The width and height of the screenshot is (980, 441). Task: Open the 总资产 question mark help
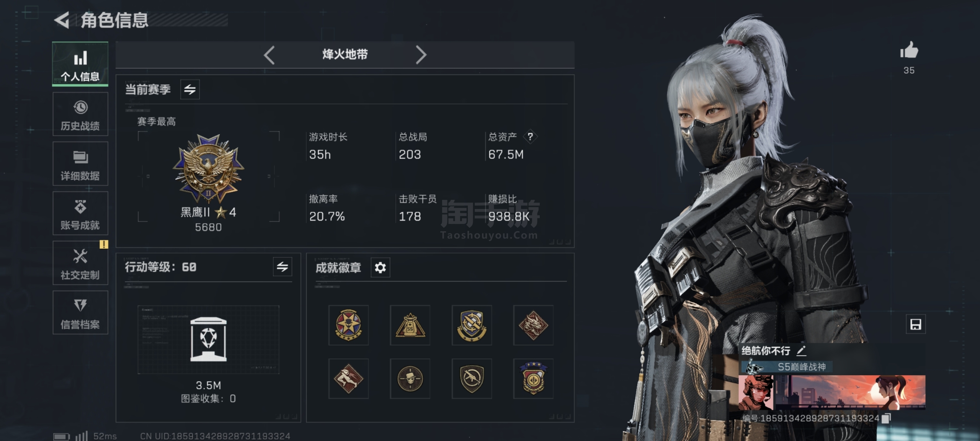click(x=530, y=136)
